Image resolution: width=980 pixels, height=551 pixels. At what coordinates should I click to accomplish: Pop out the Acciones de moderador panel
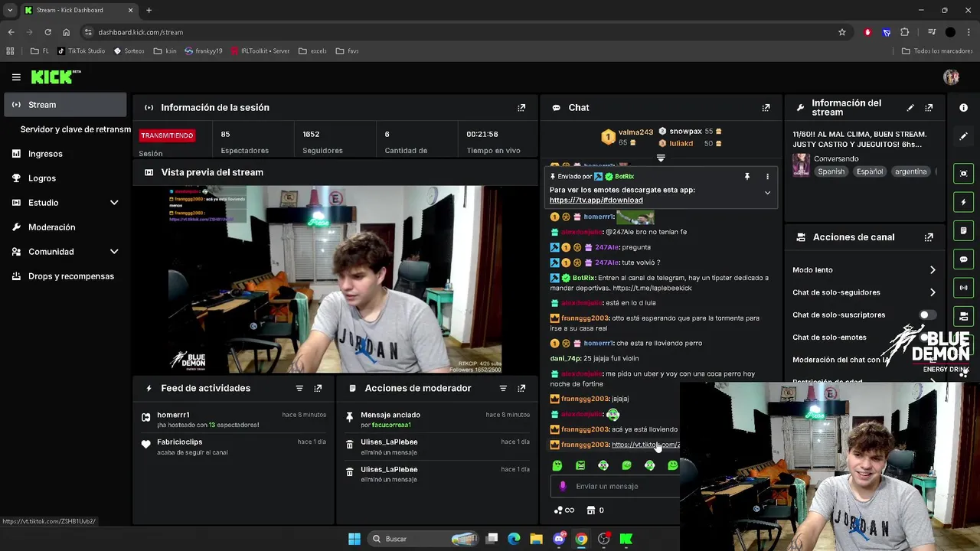coord(521,389)
